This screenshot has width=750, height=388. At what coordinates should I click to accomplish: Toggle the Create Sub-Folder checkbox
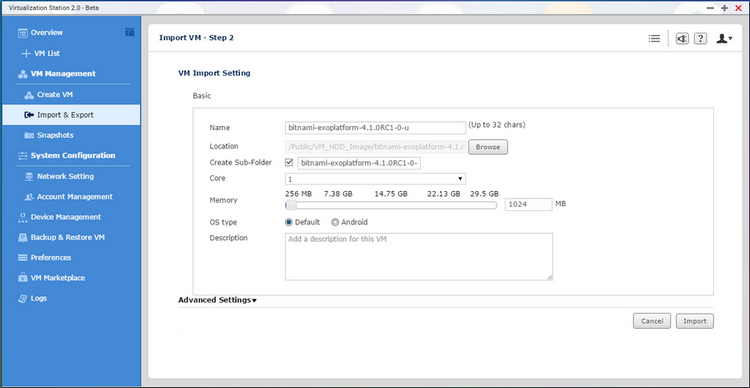coord(289,163)
